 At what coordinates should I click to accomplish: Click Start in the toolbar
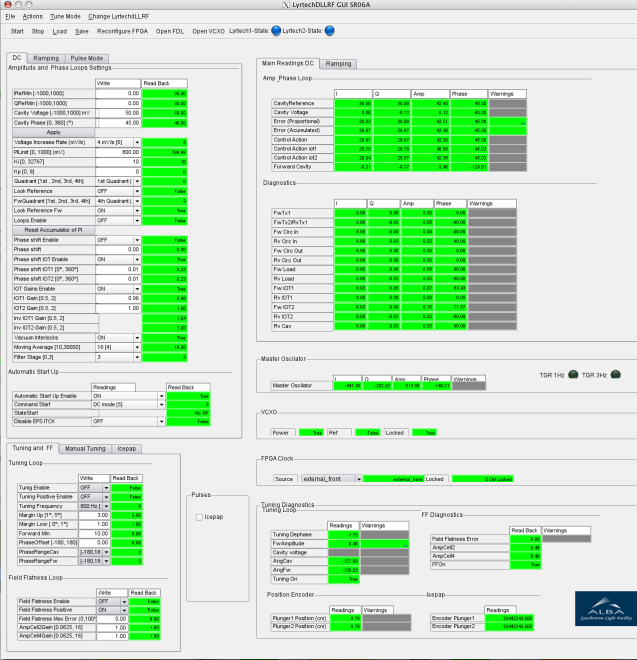[x=17, y=31]
